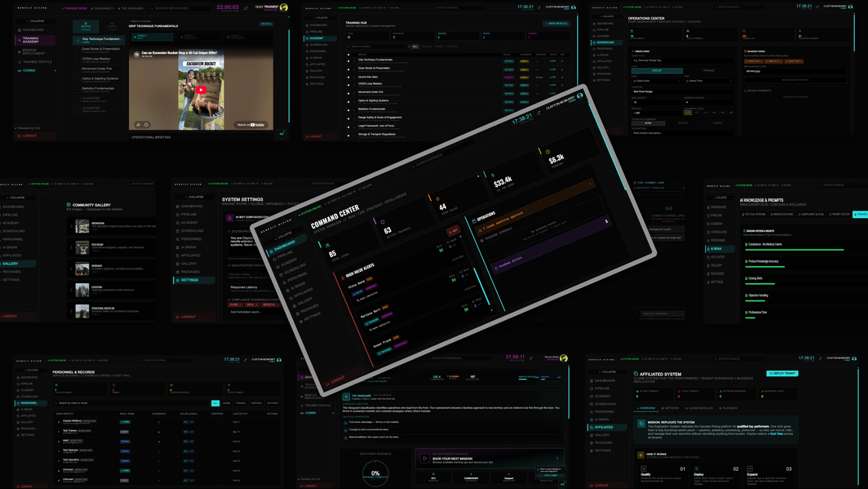Image resolution: width=868 pixels, height=489 pixels.
Task: Click the filter funnel icon in Training Hub
Action: 409,47
